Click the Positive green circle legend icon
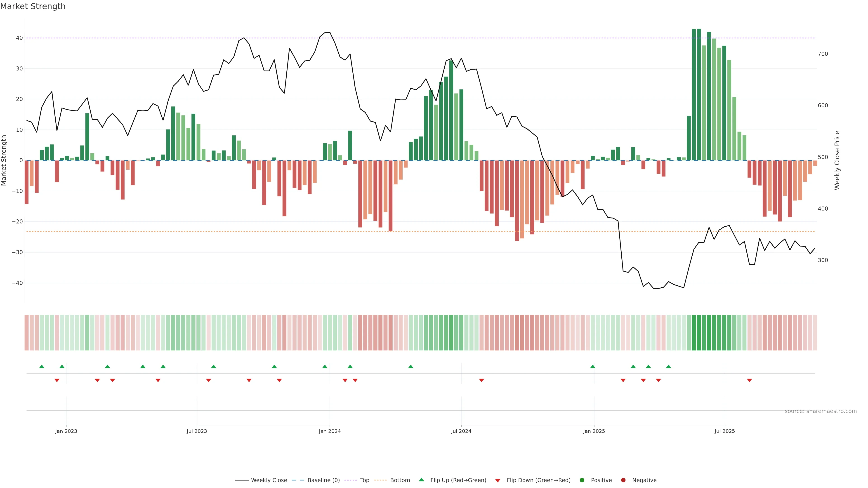868x488 pixels. [582, 480]
